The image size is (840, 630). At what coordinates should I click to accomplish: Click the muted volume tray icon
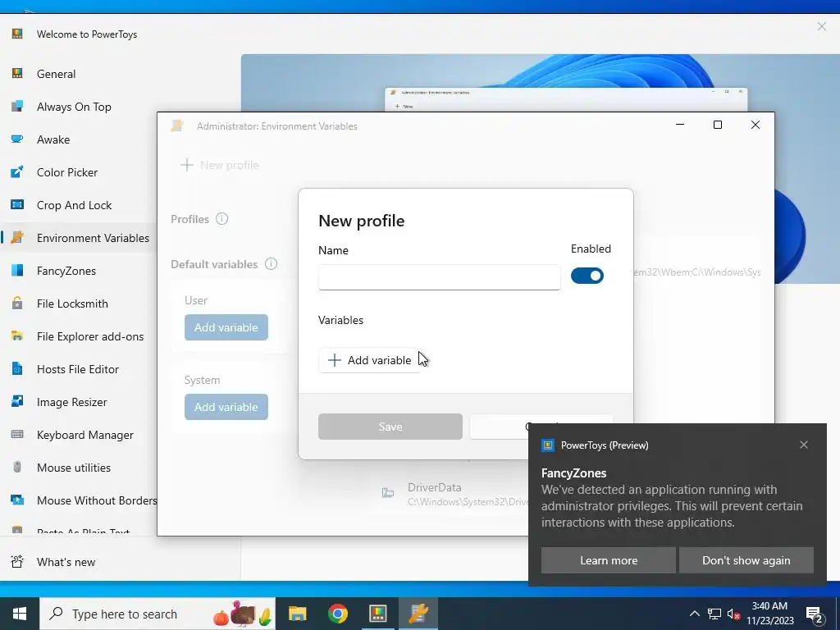point(734,614)
